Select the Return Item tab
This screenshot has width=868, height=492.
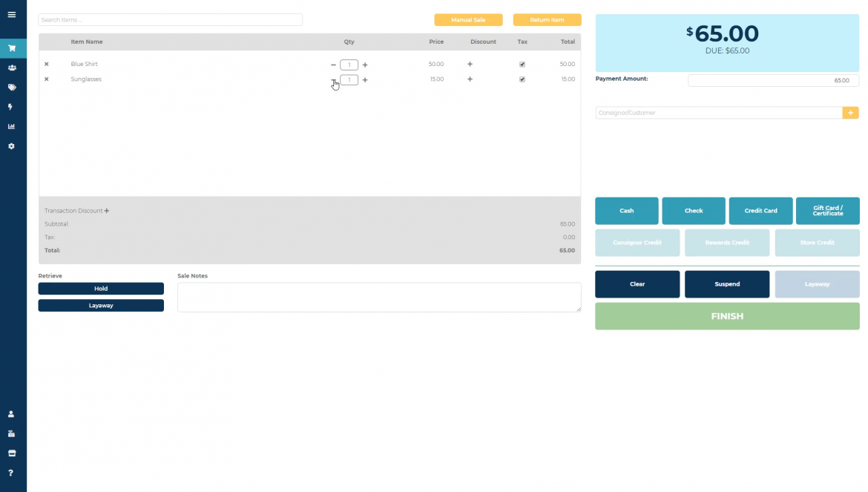(x=547, y=19)
